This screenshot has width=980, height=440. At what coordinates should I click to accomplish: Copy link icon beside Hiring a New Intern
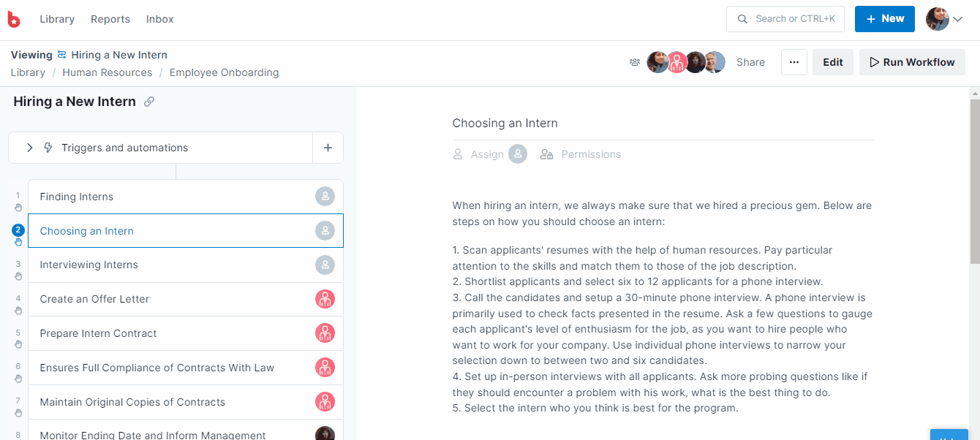(x=149, y=102)
